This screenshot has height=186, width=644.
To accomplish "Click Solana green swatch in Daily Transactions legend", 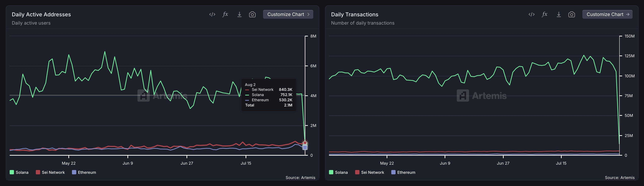I will tap(331, 172).
